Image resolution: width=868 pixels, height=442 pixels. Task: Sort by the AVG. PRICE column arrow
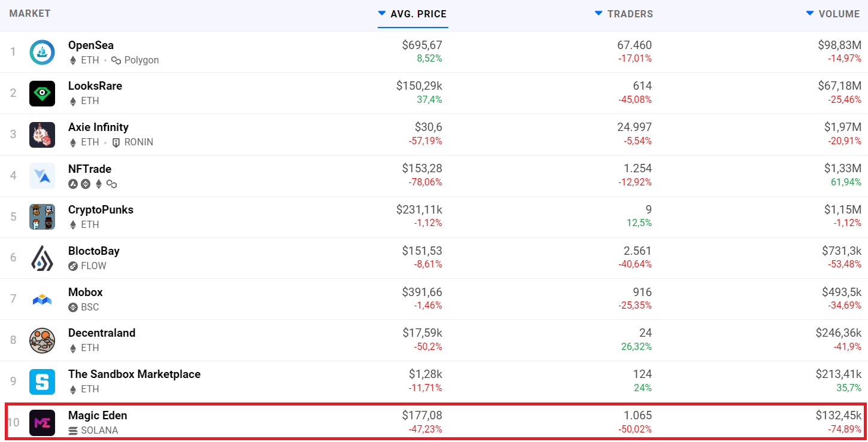(382, 13)
